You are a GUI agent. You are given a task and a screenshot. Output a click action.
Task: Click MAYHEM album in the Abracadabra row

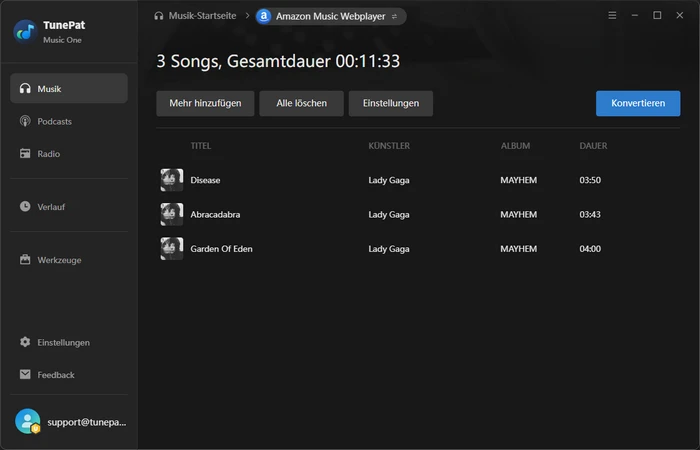pyautogui.click(x=519, y=214)
